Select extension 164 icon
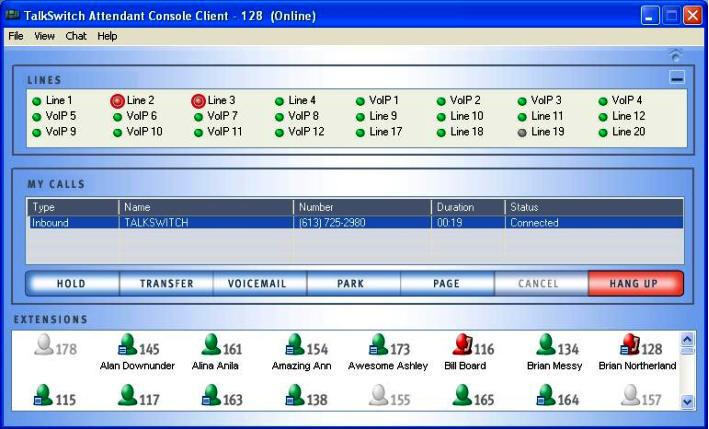 546,396
